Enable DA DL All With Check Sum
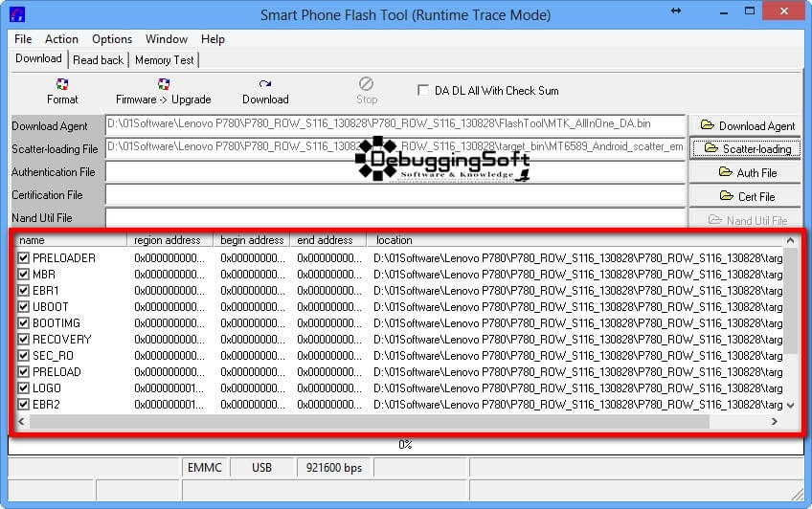This screenshot has width=812, height=509. (x=423, y=91)
